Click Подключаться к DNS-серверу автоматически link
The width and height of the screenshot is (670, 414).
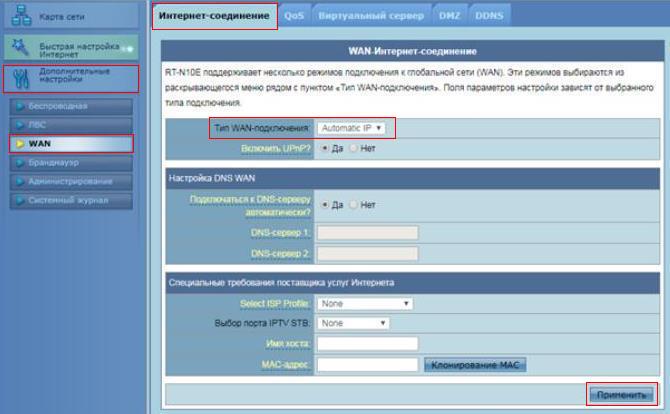(250, 206)
